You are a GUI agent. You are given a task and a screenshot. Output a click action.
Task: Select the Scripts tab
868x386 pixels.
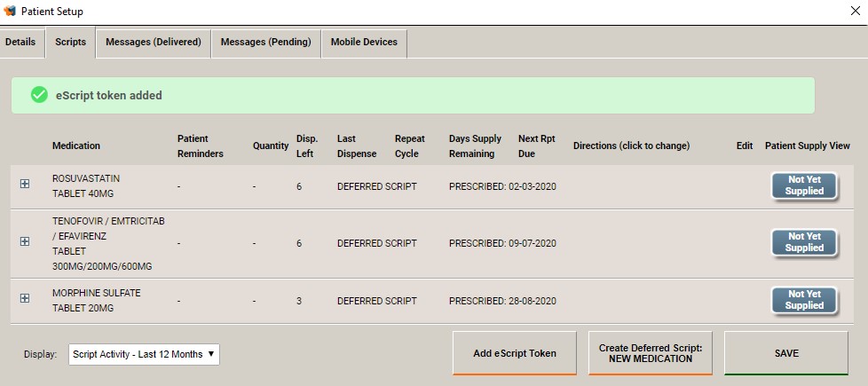point(70,42)
